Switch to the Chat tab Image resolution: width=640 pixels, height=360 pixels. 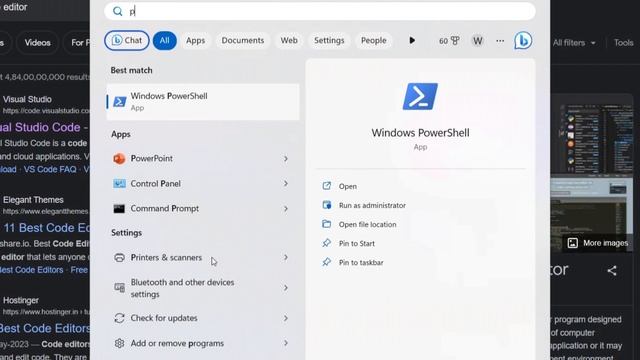(x=127, y=40)
